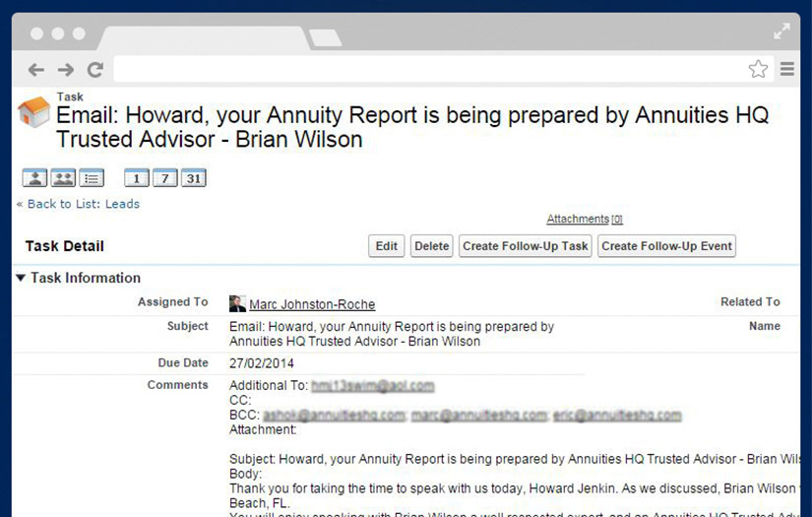This screenshot has height=517, width=812.
Task: Open the Attachments [0] link
Action: pos(585,220)
